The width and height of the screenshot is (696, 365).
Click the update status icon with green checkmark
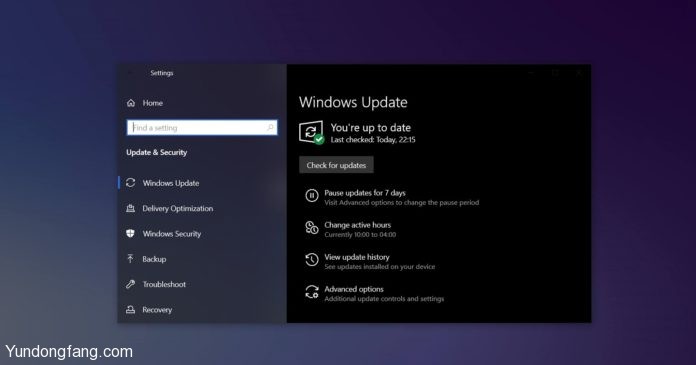pos(312,132)
